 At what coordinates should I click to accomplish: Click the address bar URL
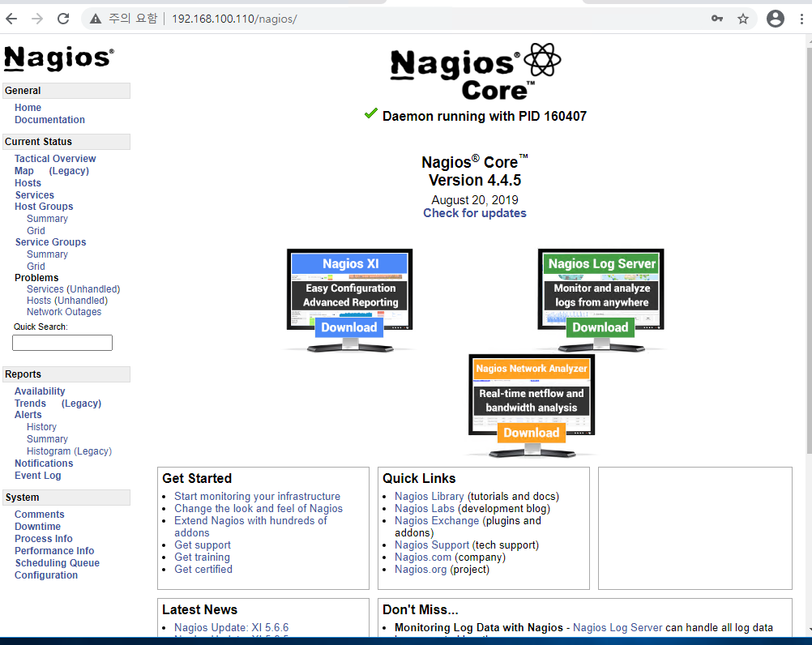234,19
